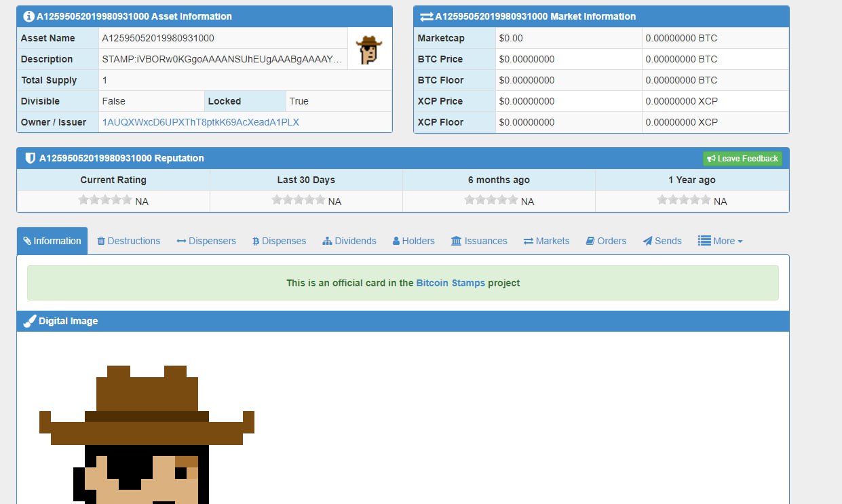Click the XCP Price 0.00000000 XCP value
Image resolution: width=842 pixels, height=504 pixels.
point(682,101)
